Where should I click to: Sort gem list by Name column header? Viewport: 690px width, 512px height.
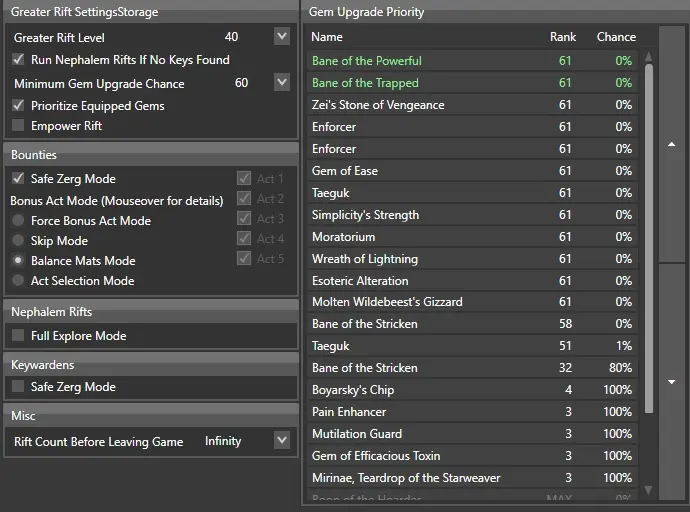click(x=327, y=37)
